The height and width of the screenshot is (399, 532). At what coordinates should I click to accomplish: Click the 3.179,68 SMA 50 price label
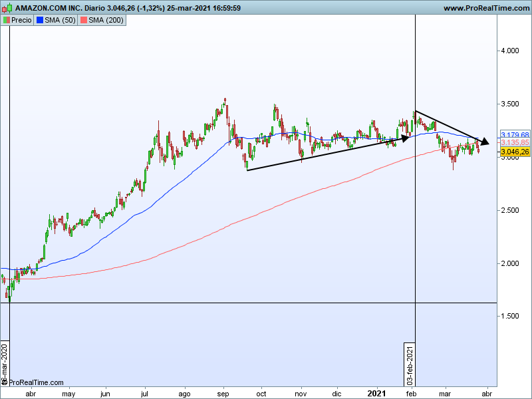click(515, 135)
